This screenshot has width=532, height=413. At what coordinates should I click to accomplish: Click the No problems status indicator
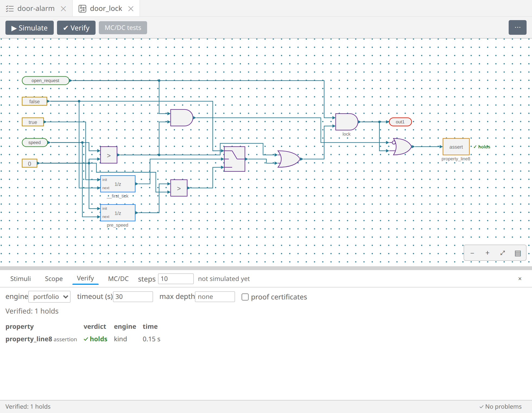[501, 406]
